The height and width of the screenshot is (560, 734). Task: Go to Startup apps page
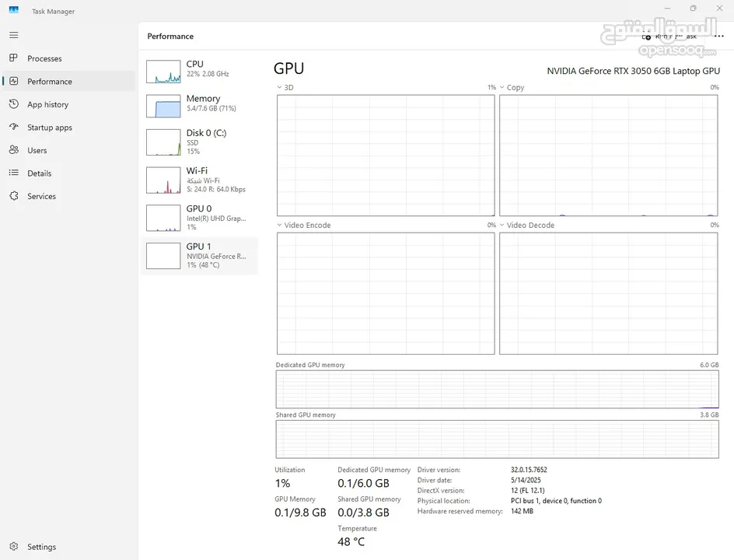coord(50,128)
